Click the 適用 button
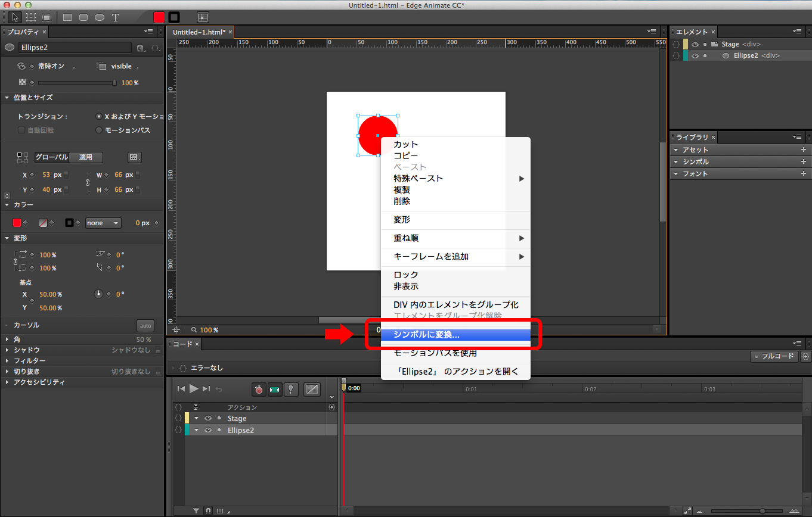Screen dimensions: 812x517 coord(86,157)
